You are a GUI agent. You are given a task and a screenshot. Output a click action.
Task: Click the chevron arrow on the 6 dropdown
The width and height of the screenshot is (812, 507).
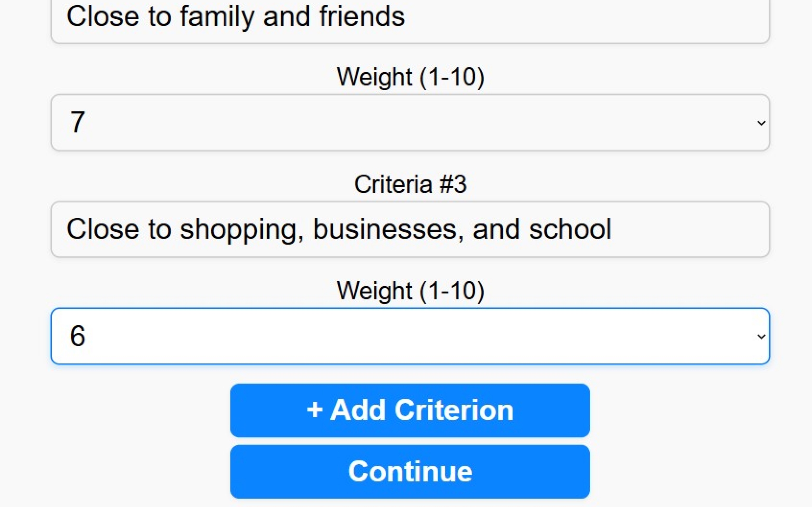(x=761, y=336)
